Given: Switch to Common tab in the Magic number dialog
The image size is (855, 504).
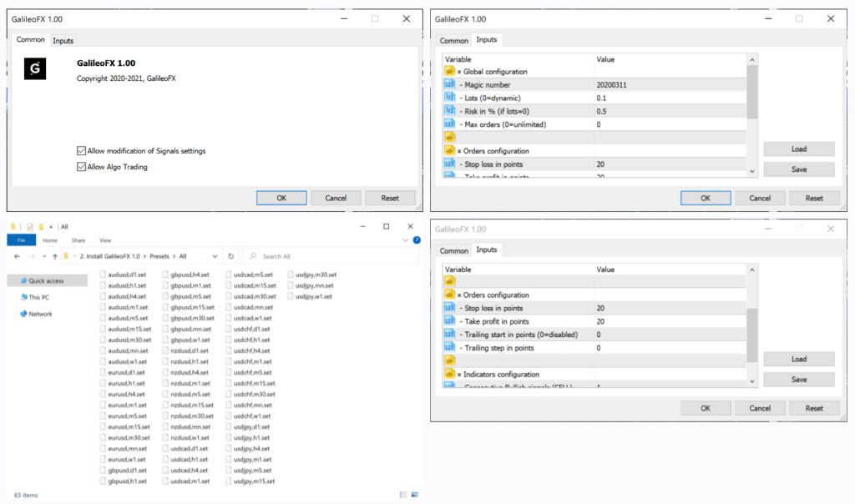Looking at the screenshot, I should pos(453,41).
